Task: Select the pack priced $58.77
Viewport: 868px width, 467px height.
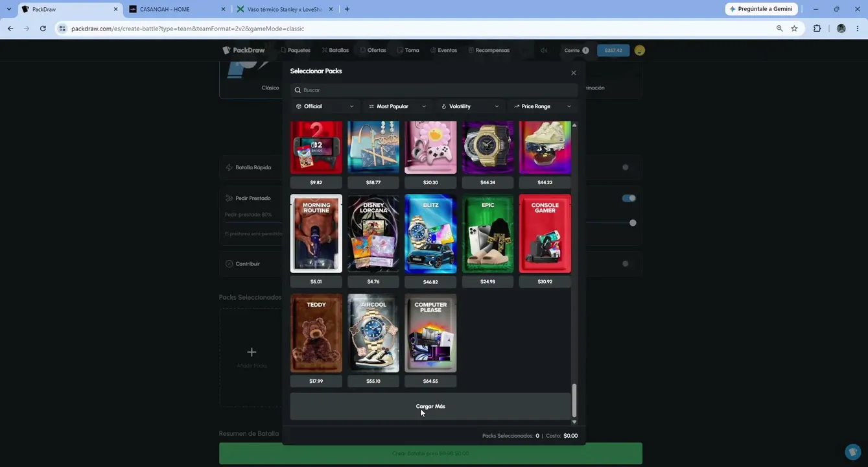Action: pyautogui.click(x=373, y=147)
